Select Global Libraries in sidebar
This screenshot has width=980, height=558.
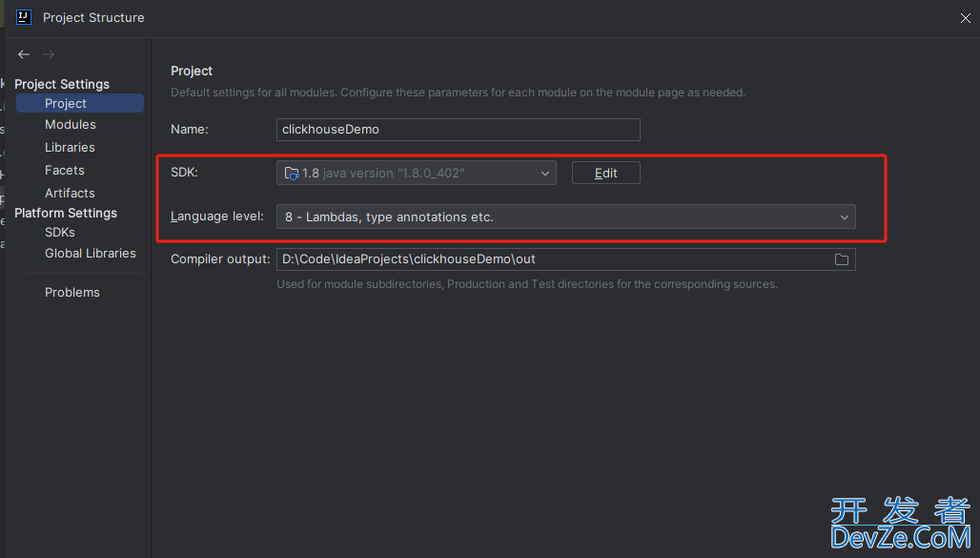pos(90,254)
